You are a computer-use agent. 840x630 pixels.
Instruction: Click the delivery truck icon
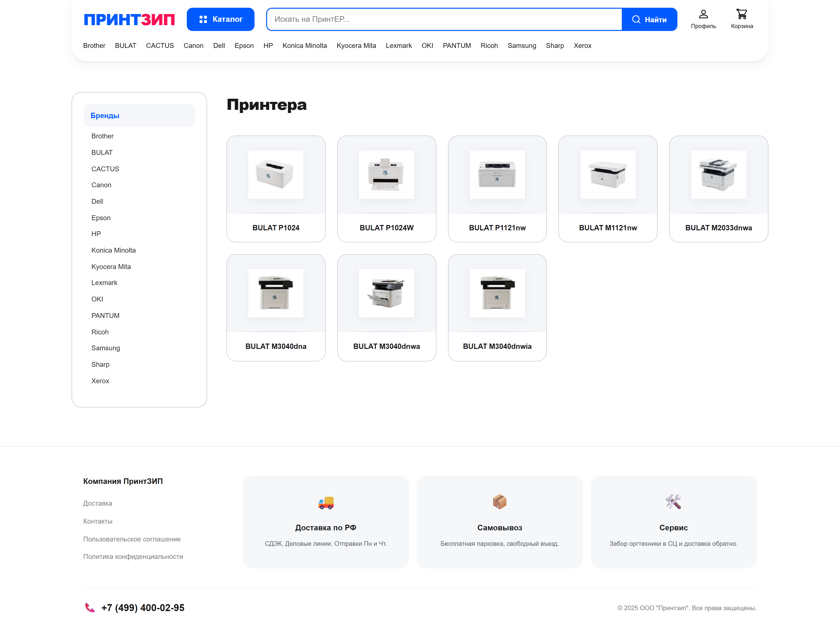325,502
